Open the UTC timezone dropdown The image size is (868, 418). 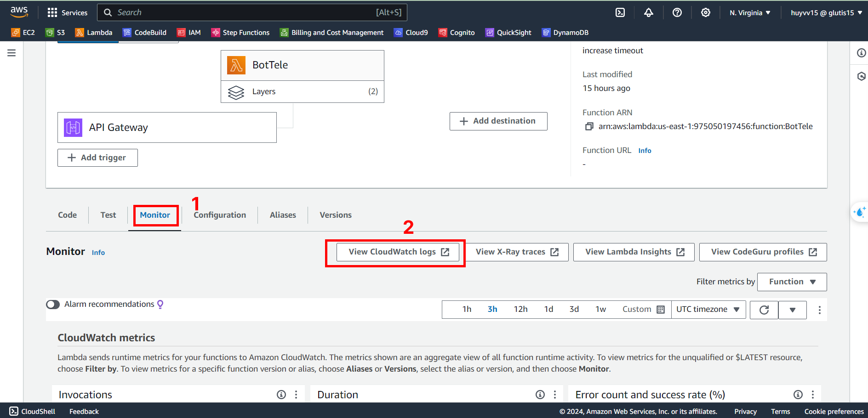click(708, 309)
